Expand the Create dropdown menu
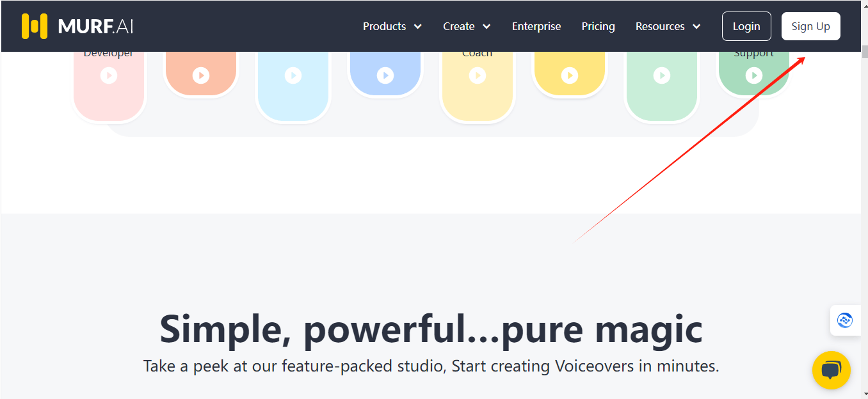 (x=467, y=26)
